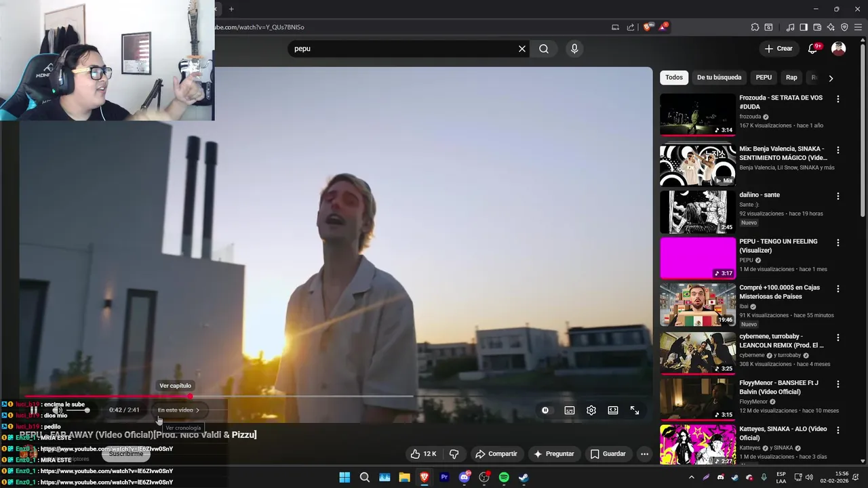868x488 pixels.
Task: Click the share page icon in address bar
Action: 631,27
